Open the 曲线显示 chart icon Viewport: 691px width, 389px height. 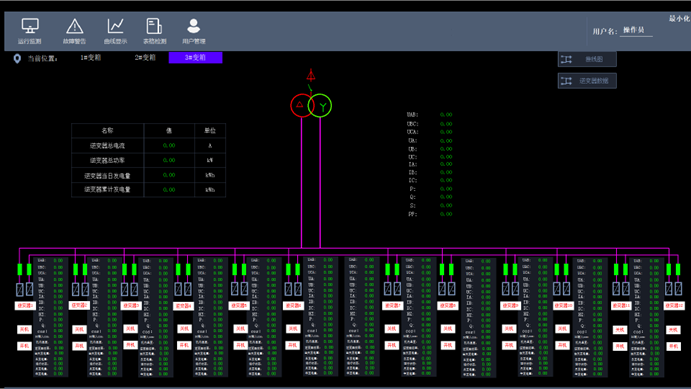coord(115,26)
